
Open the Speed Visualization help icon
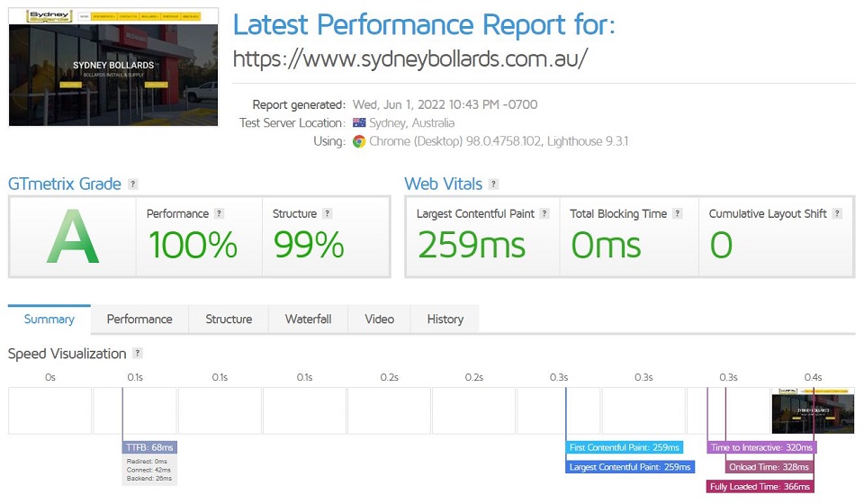pyautogui.click(x=138, y=353)
